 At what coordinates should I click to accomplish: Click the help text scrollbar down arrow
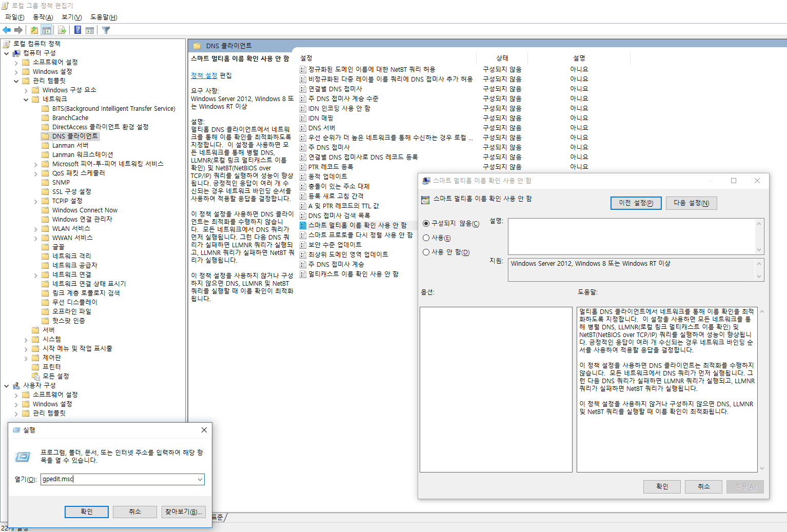point(762,468)
